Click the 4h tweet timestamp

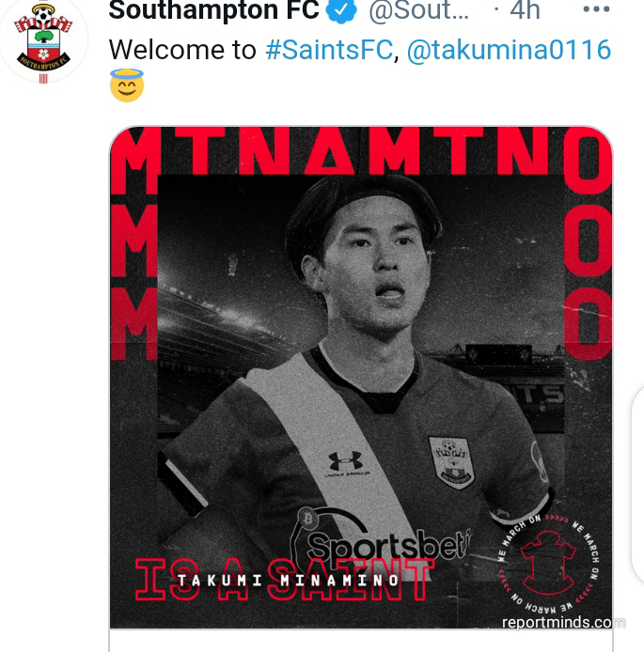(x=525, y=10)
